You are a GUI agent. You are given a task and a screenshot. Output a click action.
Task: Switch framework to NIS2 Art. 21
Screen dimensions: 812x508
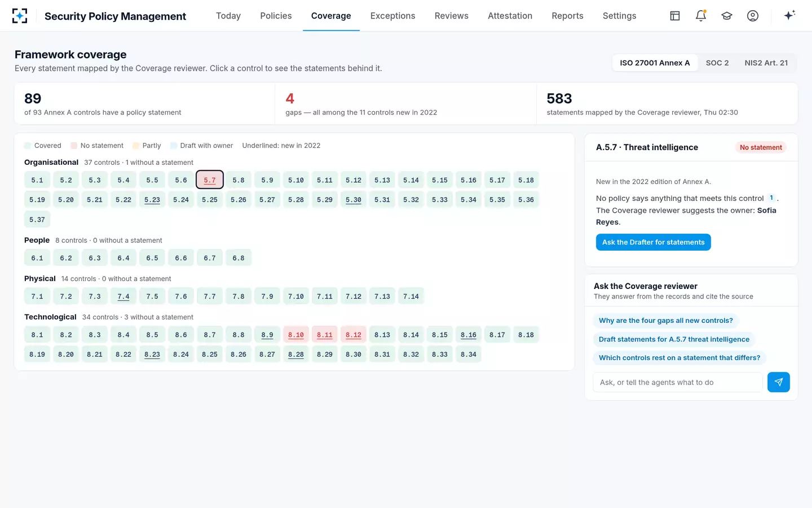pyautogui.click(x=766, y=63)
